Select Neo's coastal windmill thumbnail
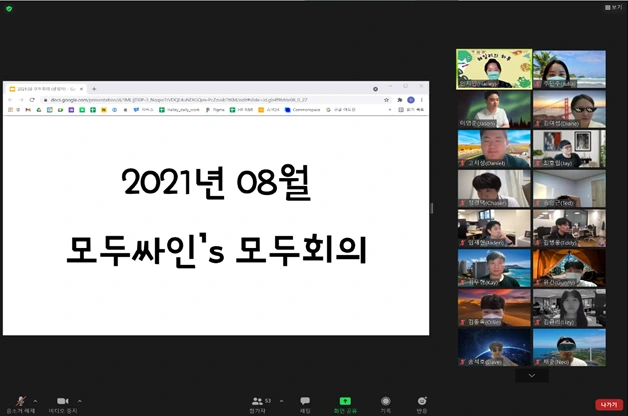628x416 pixels. tap(569, 347)
